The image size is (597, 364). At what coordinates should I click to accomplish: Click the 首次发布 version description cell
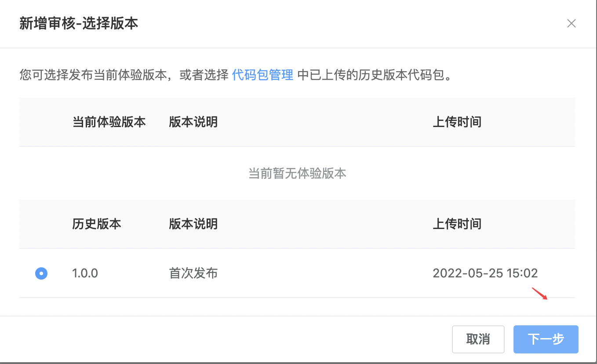193,273
